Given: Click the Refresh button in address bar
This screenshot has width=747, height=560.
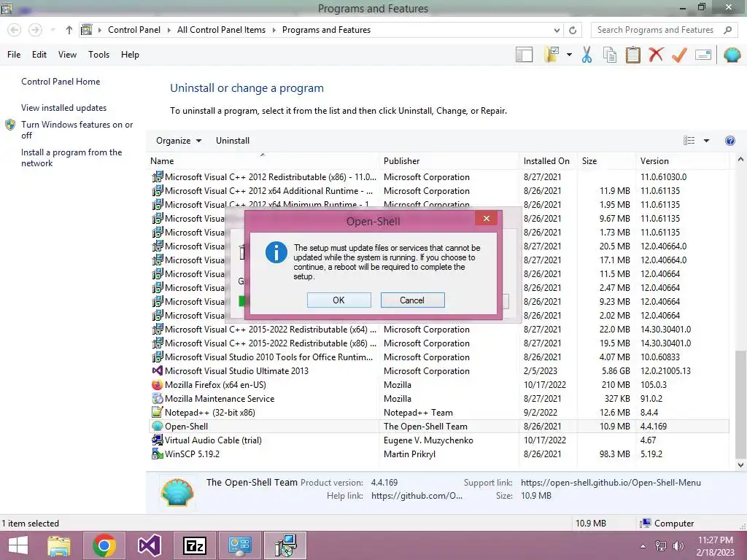Looking at the screenshot, I should click(x=573, y=30).
